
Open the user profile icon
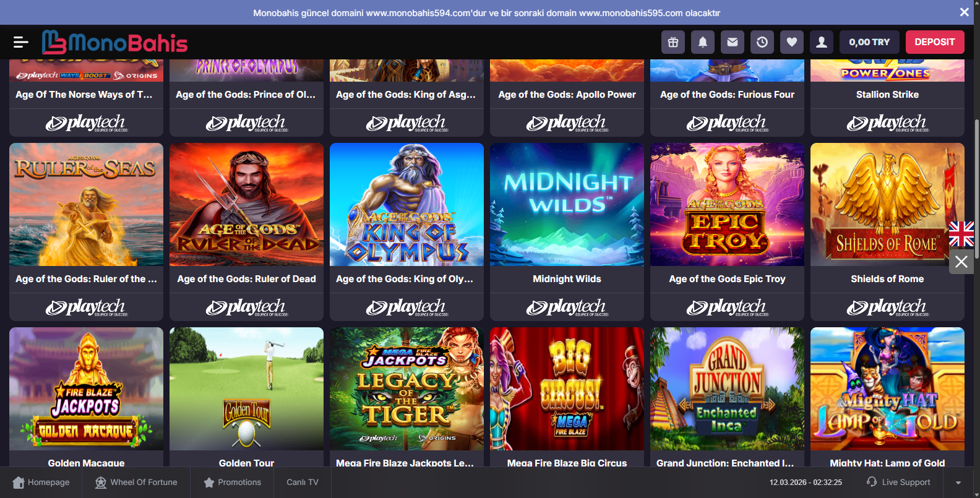(x=822, y=42)
